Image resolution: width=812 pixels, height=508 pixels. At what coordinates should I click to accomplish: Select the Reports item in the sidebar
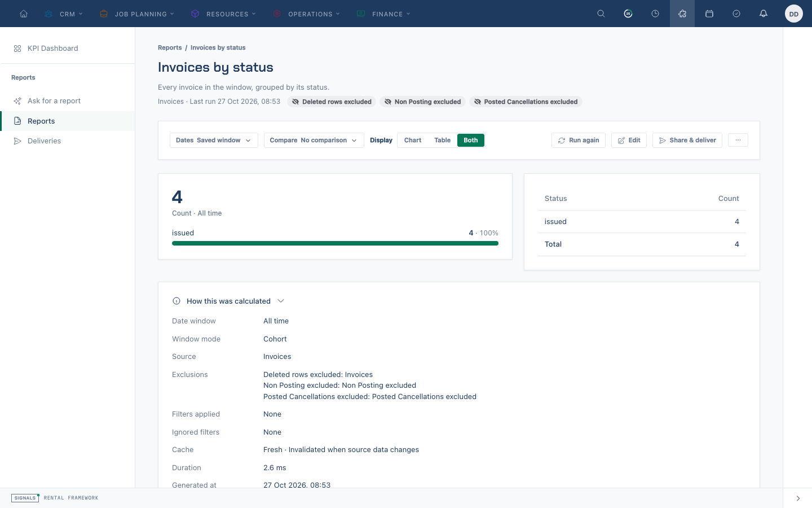coord(68,121)
